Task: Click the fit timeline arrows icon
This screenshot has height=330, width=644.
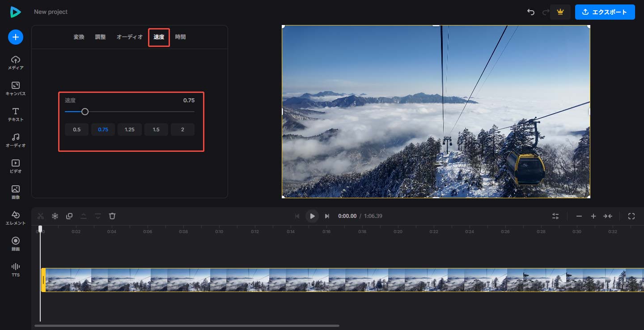Action: pyautogui.click(x=608, y=216)
